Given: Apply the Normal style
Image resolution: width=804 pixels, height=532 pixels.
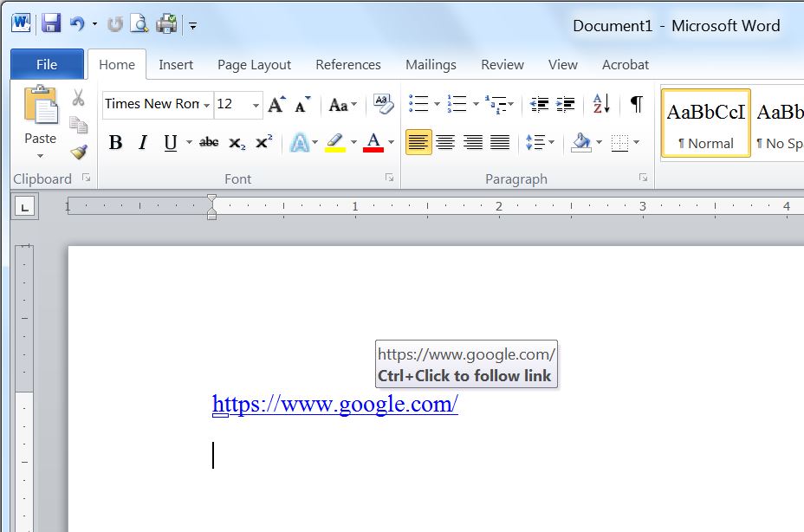Looking at the screenshot, I should coord(706,123).
